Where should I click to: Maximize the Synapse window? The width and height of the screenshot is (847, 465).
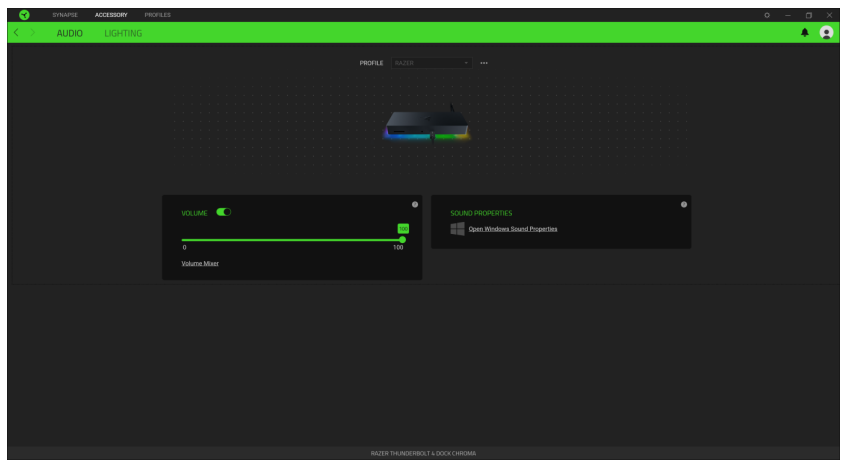809,15
